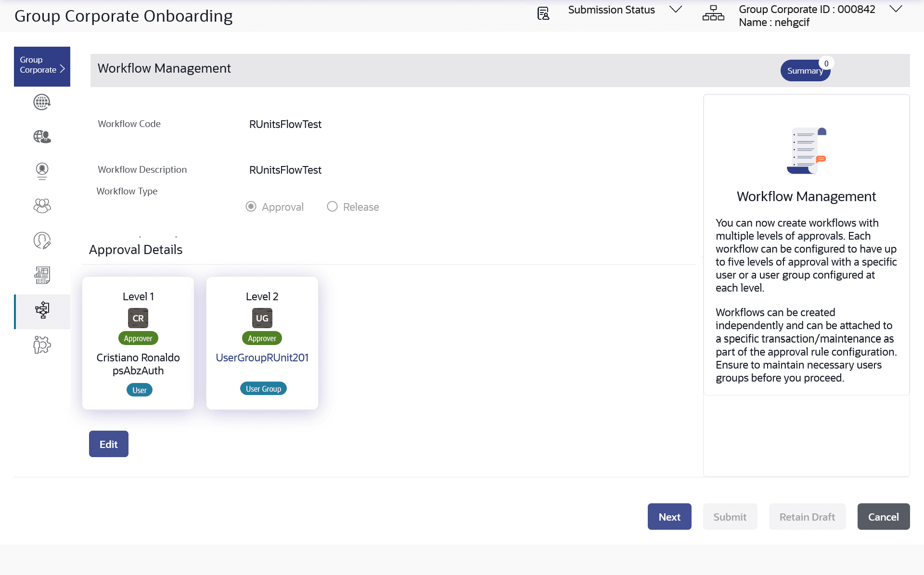
Task: Open the report document sidebar icon
Action: coord(42,275)
